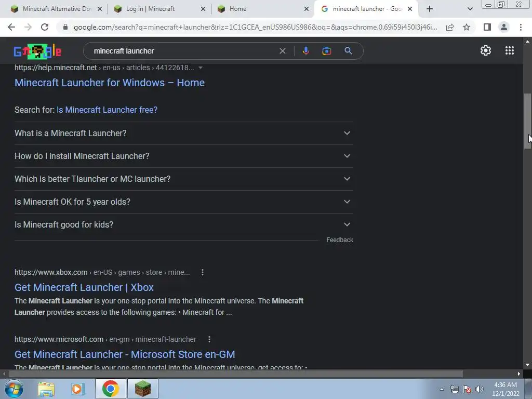Show hidden system tray icons
Viewport: 532px width, 399px height.
[x=442, y=389]
